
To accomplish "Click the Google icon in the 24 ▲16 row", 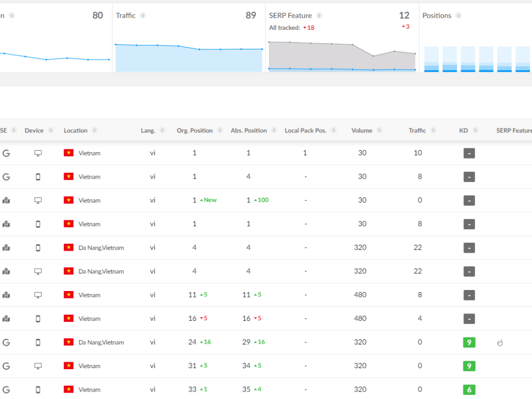I will coord(6,342).
